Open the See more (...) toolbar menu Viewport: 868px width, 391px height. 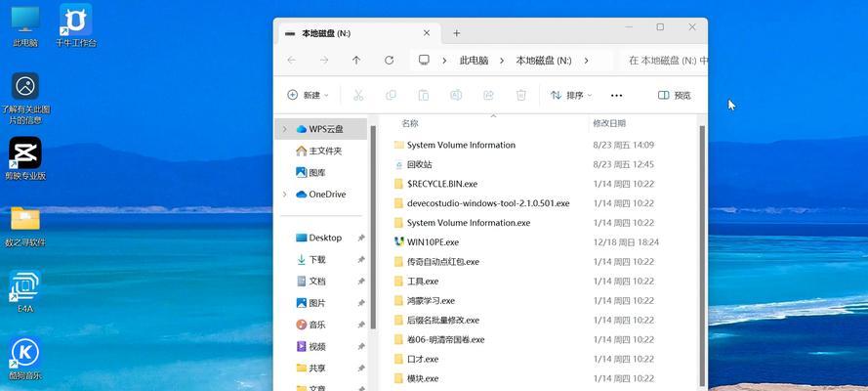pyautogui.click(x=616, y=95)
